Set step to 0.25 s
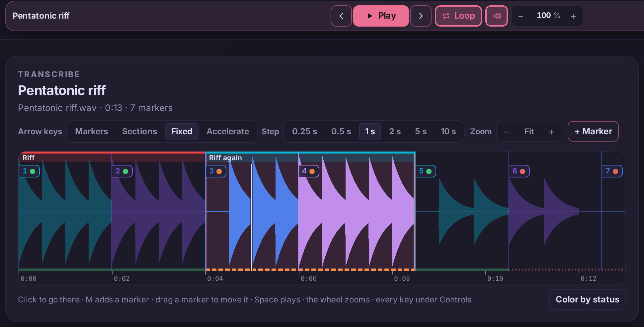Viewport: 644px width, 327px height. [305, 132]
